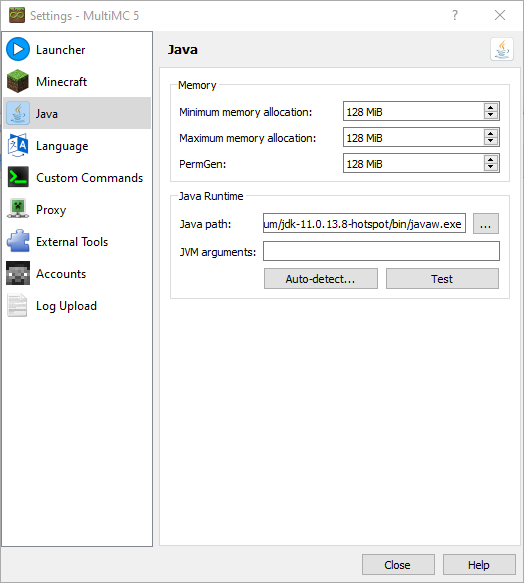Click the Auto-detect... button

point(321,278)
